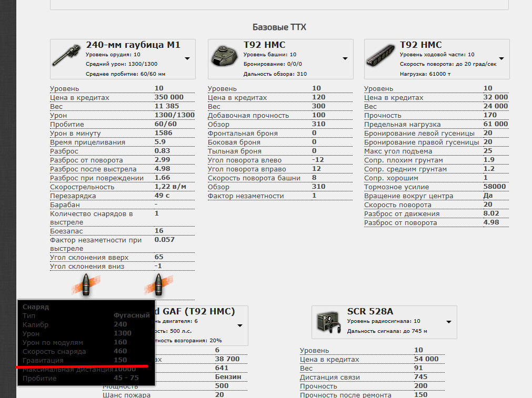
Task: Click the radio price value 54 000
Action: (x=426, y=359)
